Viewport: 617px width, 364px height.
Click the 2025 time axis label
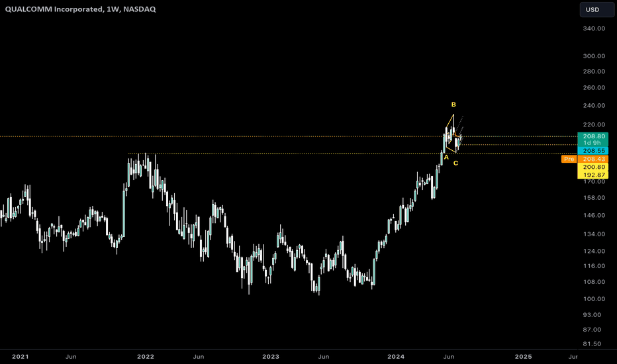(x=524, y=357)
